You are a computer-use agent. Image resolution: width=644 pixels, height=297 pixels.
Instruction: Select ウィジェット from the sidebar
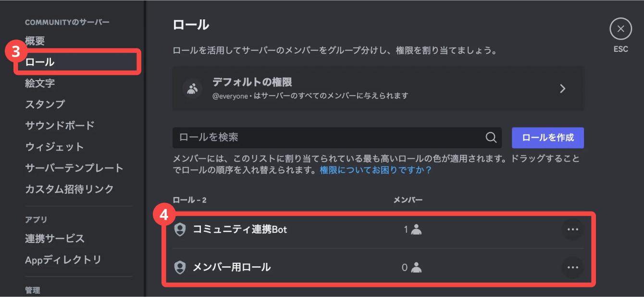(54, 147)
